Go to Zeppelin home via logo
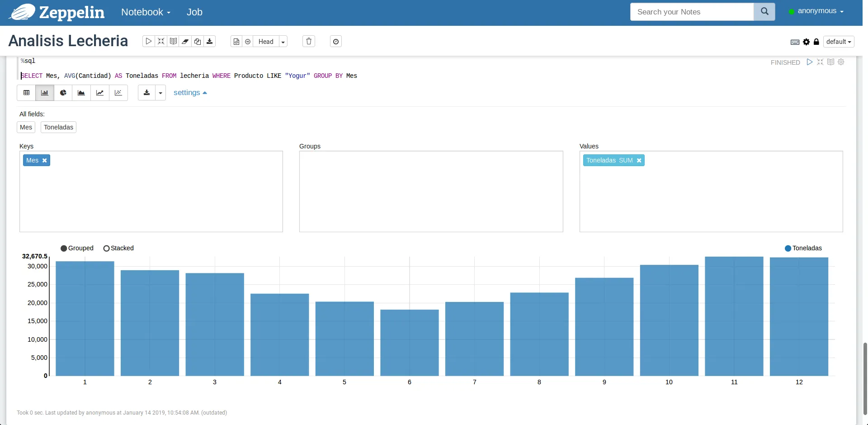The image size is (868, 425). point(57,12)
